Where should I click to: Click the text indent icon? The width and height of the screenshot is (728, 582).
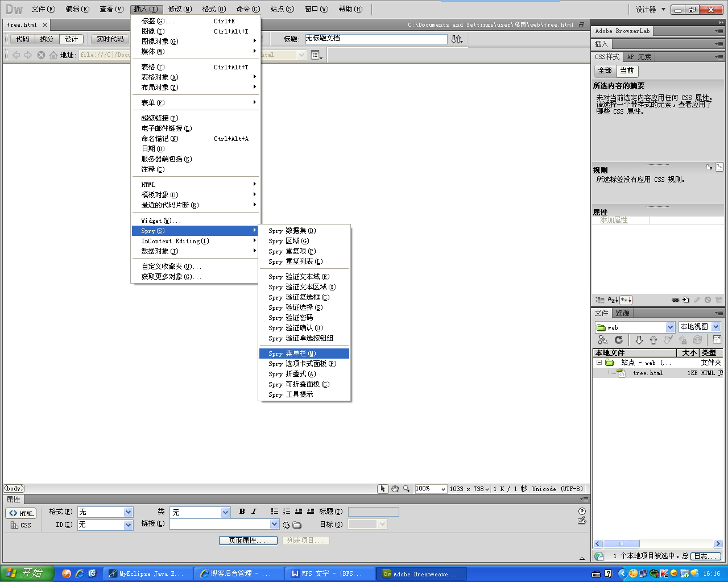click(x=311, y=512)
